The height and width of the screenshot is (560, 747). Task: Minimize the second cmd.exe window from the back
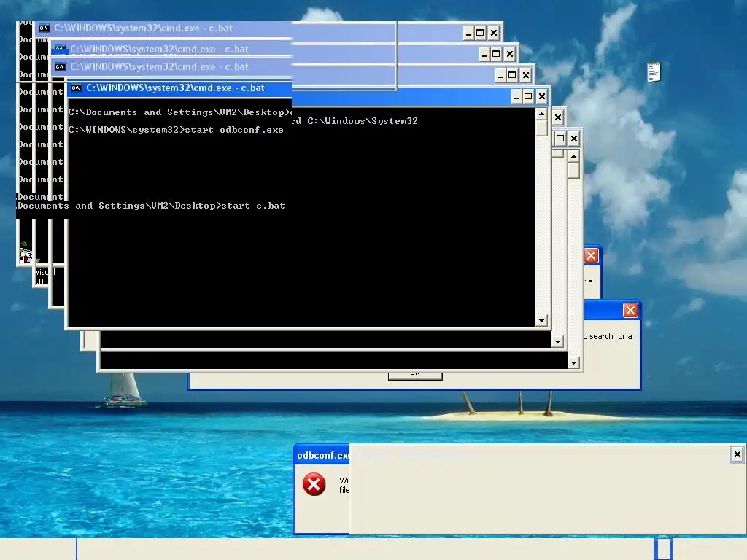[x=484, y=54]
